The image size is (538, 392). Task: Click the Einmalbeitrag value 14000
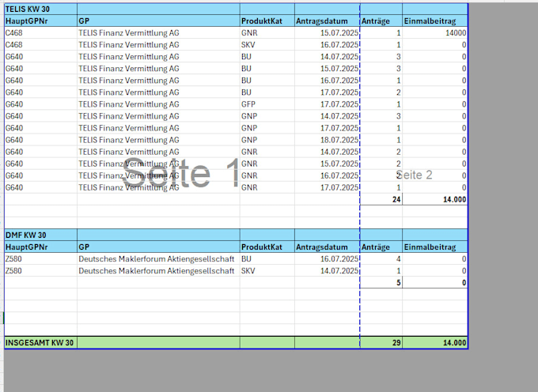pos(434,33)
